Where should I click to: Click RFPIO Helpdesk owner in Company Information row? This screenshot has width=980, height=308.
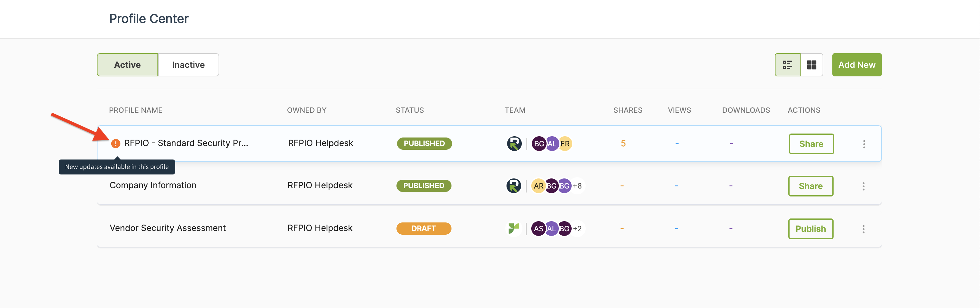[x=320, y=185]
